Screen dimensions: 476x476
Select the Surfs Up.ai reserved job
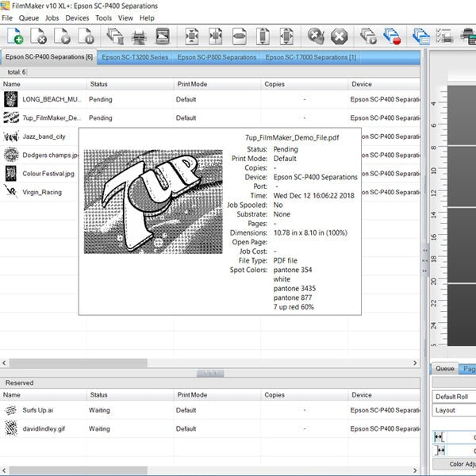coord(38,410)
